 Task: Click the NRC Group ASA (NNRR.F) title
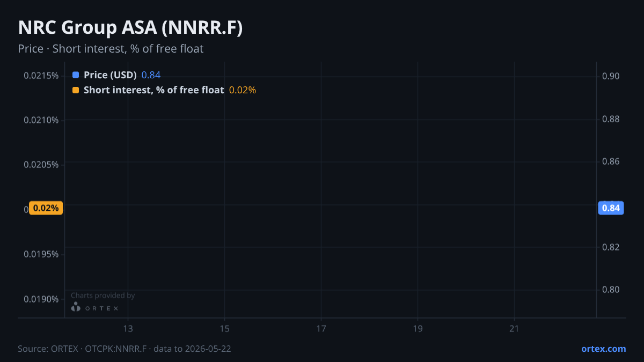[130, 28]
